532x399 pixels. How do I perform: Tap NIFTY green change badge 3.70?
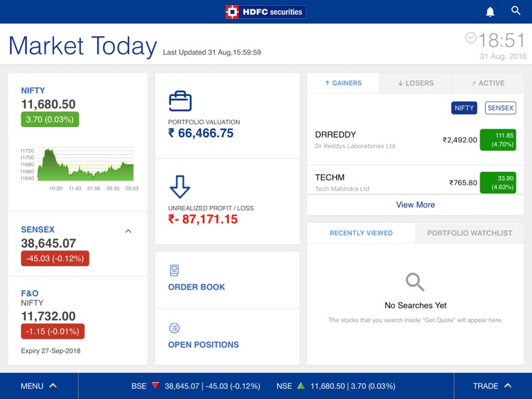point(50,119)
